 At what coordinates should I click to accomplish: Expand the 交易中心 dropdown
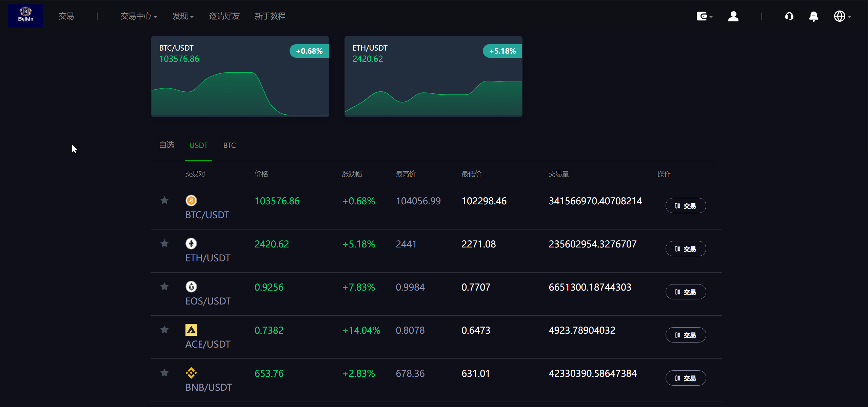(139, 16)
